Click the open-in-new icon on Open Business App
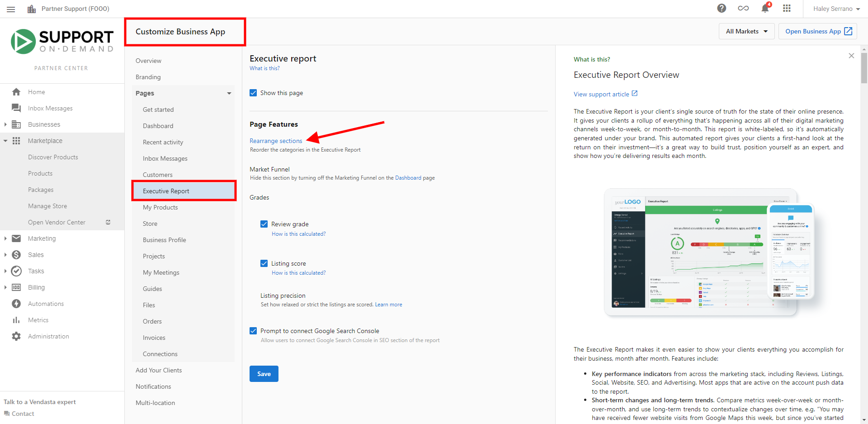868x424 pixels. coord(849,31)
